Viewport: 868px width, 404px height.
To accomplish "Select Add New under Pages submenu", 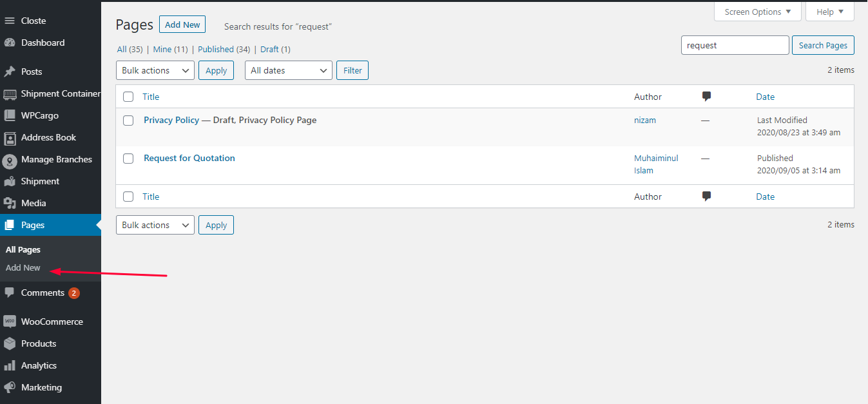I will click(23, 267).
